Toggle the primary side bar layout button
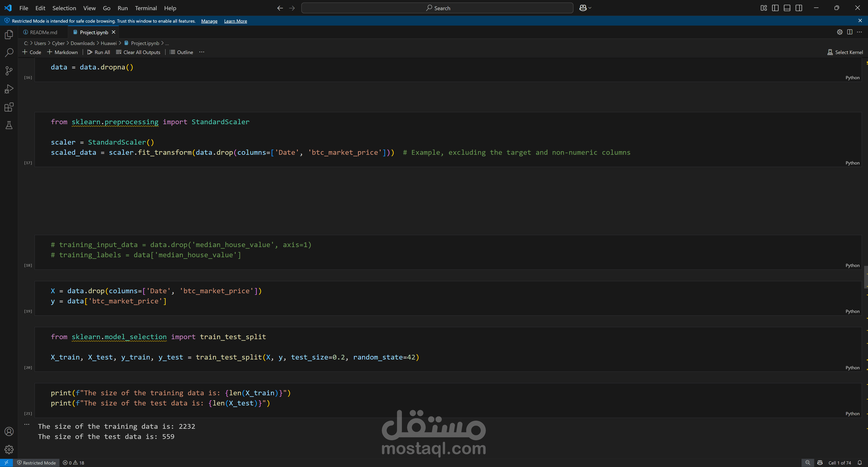The height and width of the screenshot is (467, 868). tap(775, 8)
